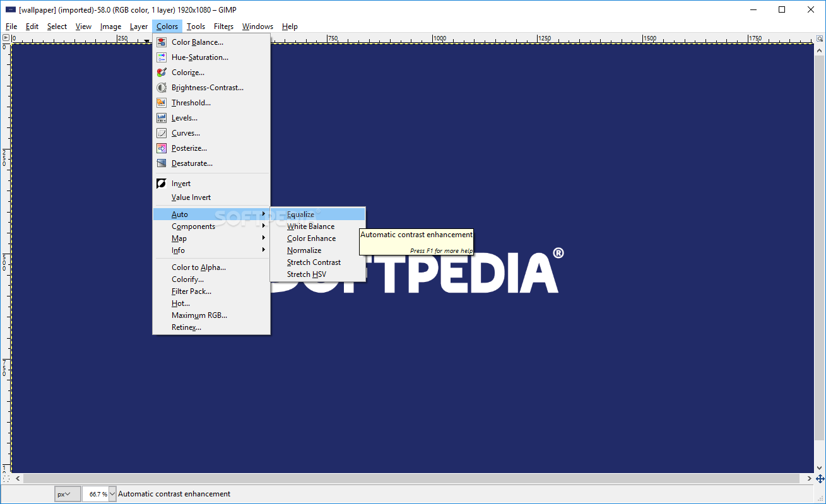Open the Layer menu
The image size is (826, 504).
pyautogui.click(x=139, y=26)
